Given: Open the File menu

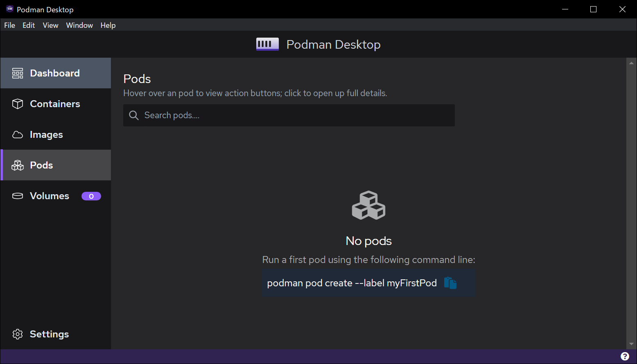Looking at the screenshot, I should point(9,25).
